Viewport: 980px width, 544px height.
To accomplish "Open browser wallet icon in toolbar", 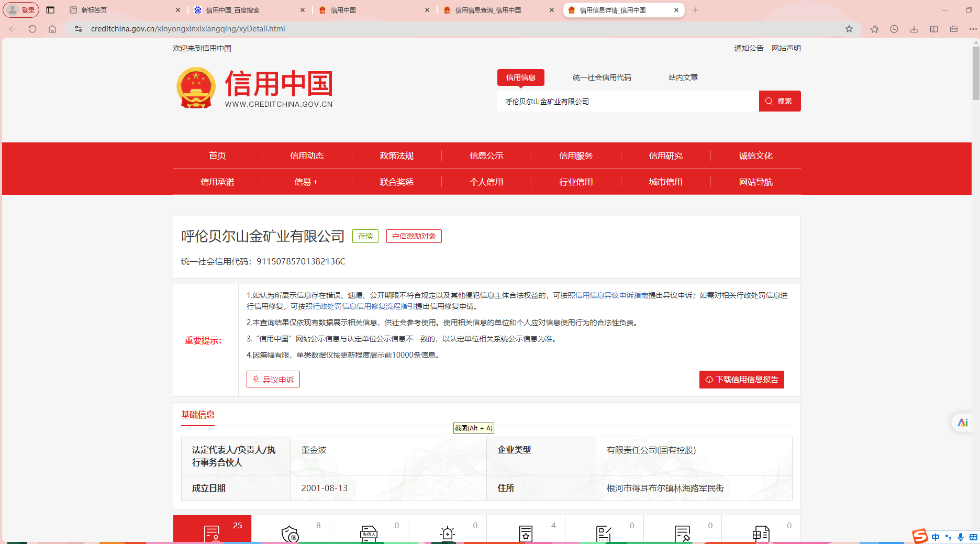I will pyautogui.click(x=954, y=29).
